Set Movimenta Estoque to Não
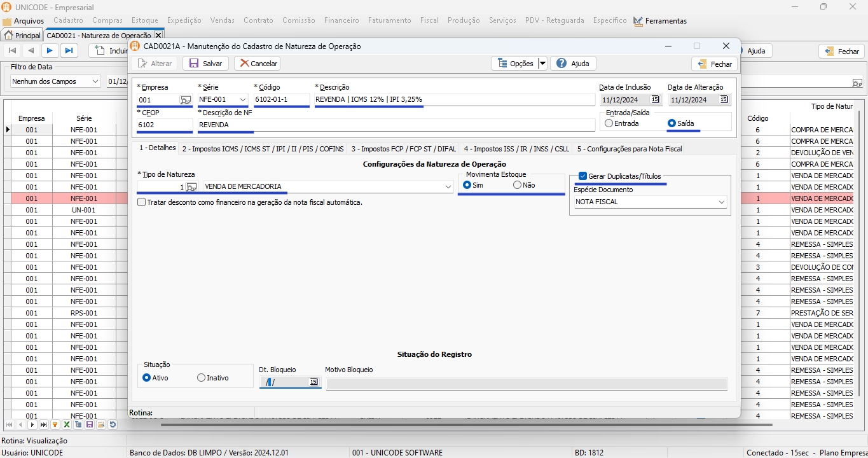Viewport: 868px width, 458px height. click(517, 185)
